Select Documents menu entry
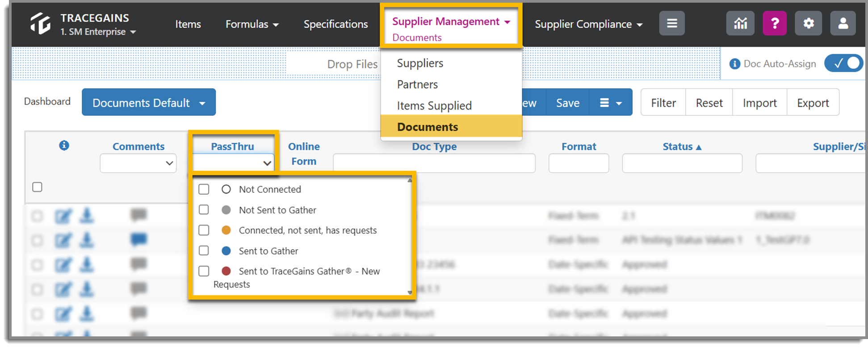The image size is (868, 348). [x=452, y=127]
